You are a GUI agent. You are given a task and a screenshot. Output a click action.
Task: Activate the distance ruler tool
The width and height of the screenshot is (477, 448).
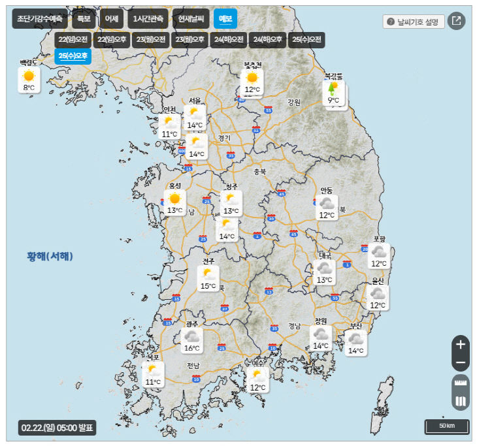pos(461,383)
